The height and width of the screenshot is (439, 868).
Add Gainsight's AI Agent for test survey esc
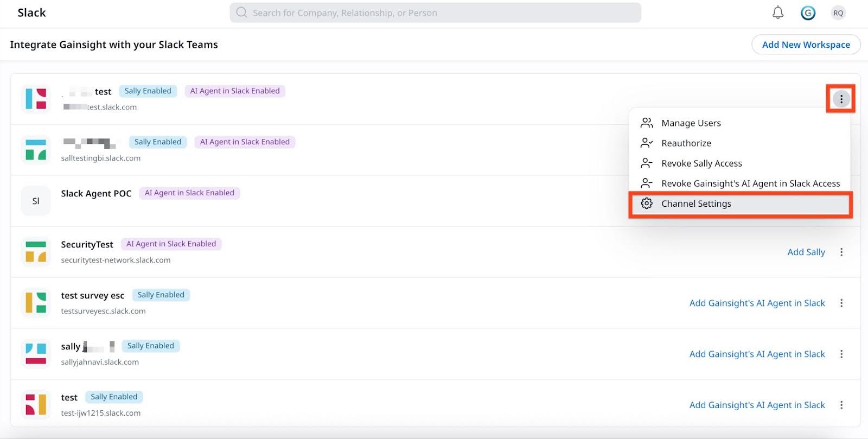point(757,303)
